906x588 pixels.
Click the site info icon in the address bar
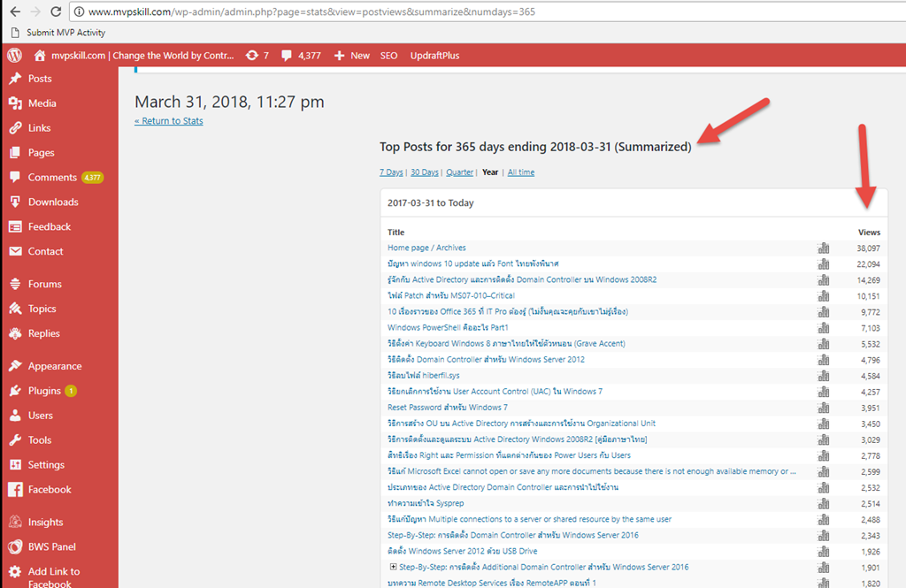coord(79,11)
